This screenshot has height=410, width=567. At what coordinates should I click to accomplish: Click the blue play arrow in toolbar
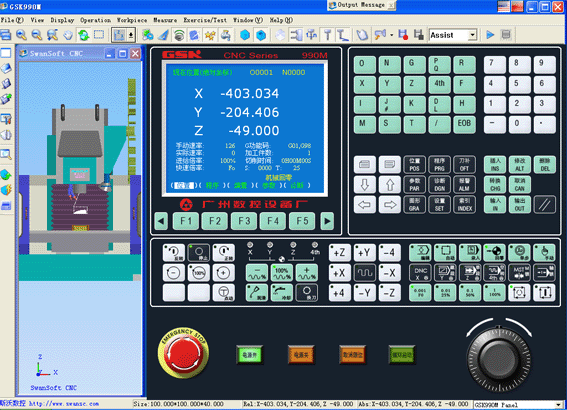click(x=490, y=35)
